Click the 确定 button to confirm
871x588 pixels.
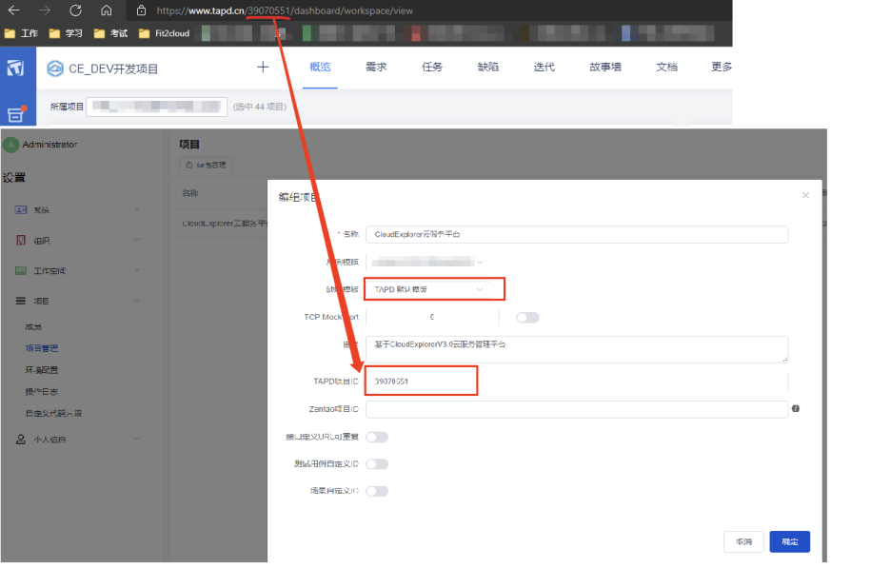click(789, 540)
